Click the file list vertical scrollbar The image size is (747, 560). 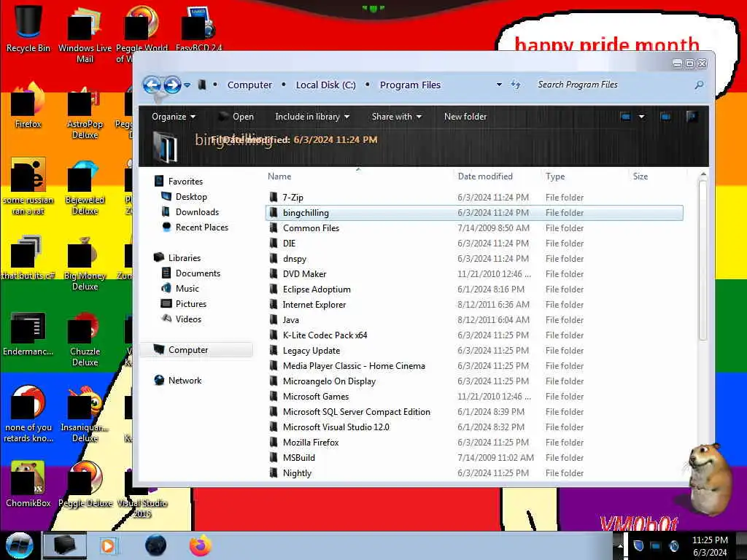703,261
